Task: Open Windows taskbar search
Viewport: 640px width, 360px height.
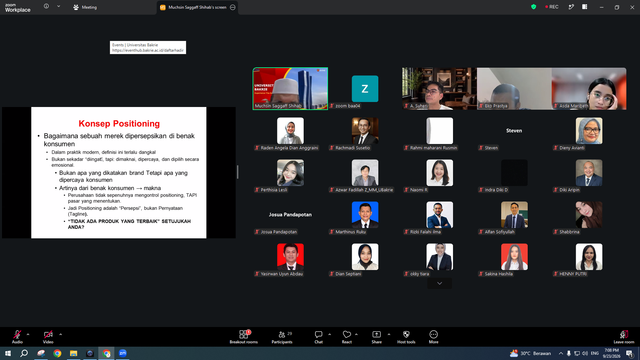Action: click(x=24, y=353)
